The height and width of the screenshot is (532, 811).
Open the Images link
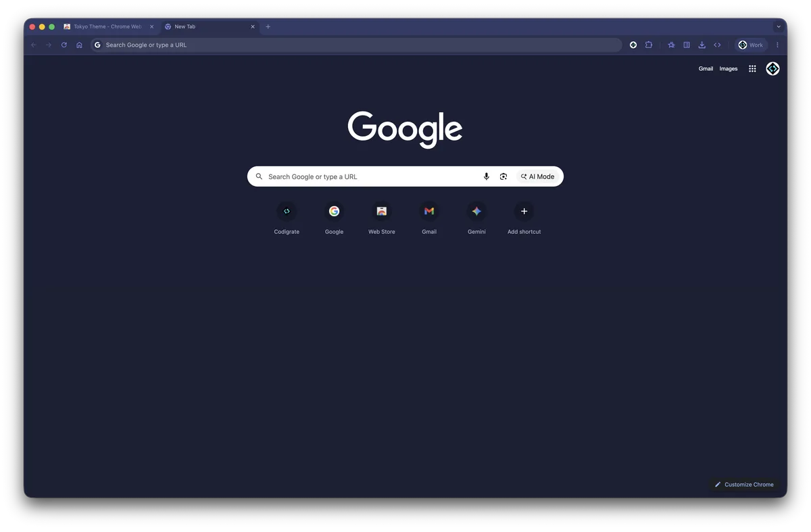(729, 69)
